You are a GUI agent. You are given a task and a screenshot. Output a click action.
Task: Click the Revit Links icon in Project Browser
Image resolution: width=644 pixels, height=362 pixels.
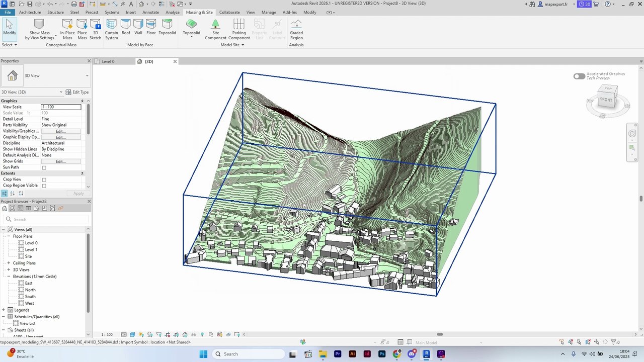click(60, 208)
